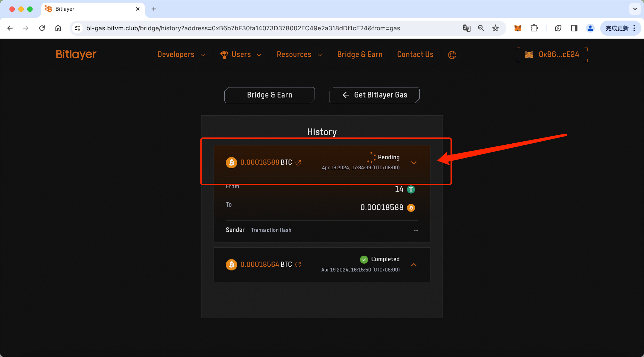Open Contact Us in the navbar
644x357 pixels.
click(415, 55)
